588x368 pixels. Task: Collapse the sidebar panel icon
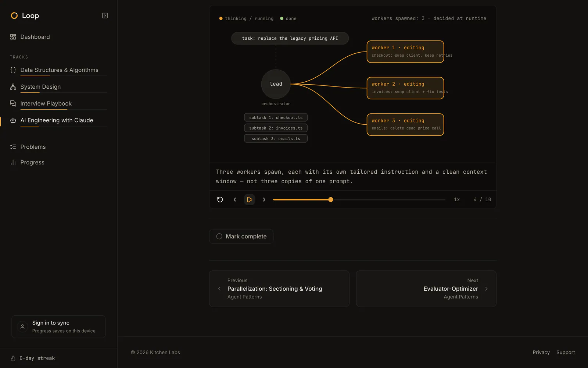[x=105, y=15]
